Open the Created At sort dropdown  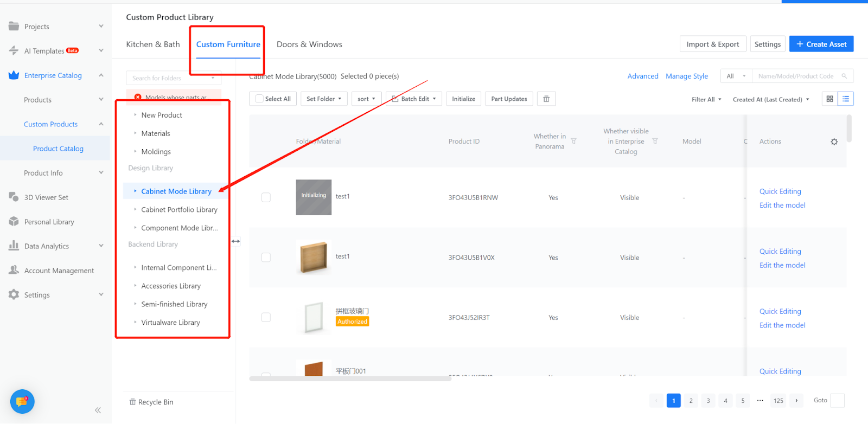(x=771, y=99)
